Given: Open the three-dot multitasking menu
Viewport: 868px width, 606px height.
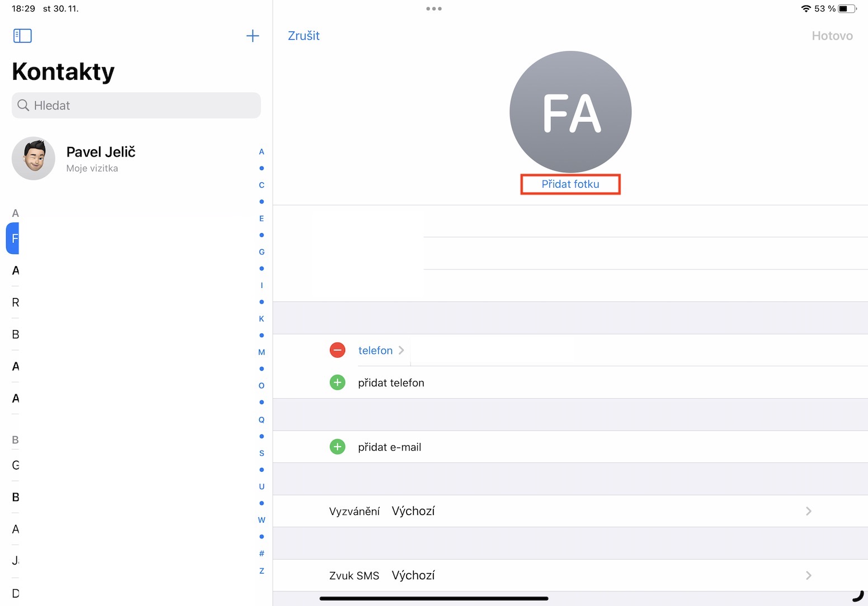Looking at the screenshot, I should pyautogui.click(x=434, y=9).
